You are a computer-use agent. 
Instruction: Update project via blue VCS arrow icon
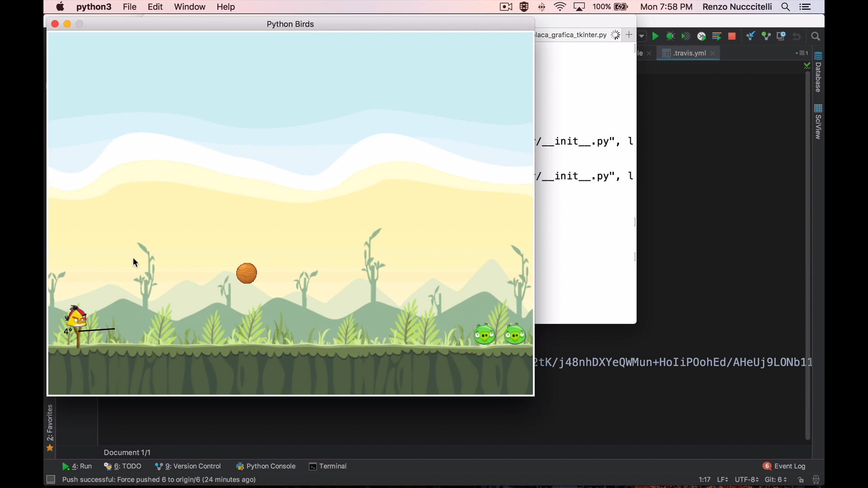point(750,36)
